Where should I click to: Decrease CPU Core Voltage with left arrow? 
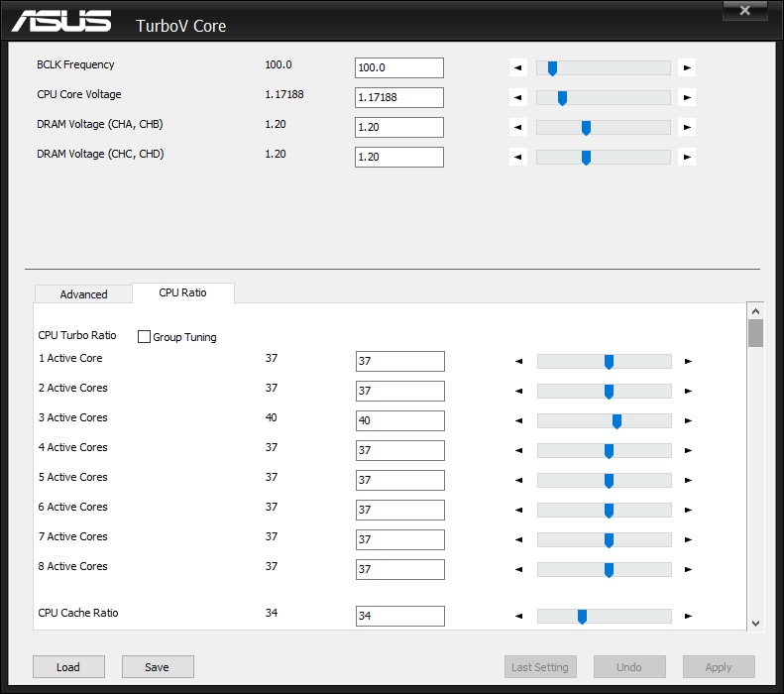(518, 97)
